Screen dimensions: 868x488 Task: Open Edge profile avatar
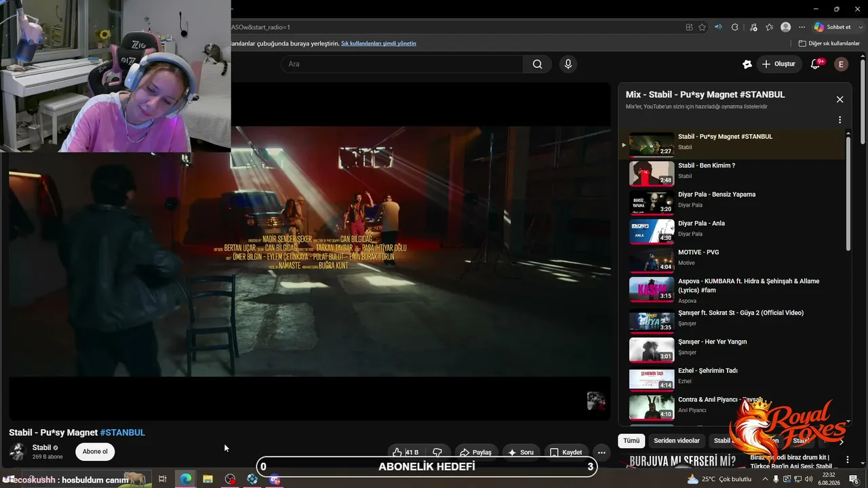785,27
